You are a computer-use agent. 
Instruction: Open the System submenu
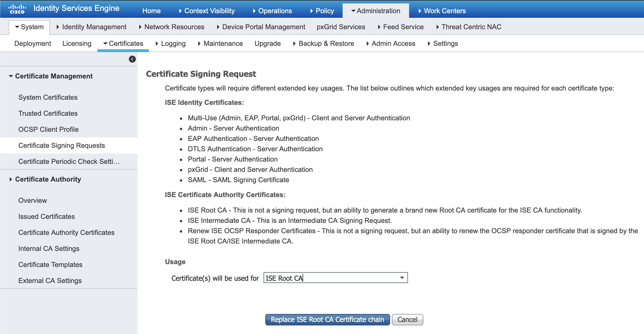tap(29, 27)
